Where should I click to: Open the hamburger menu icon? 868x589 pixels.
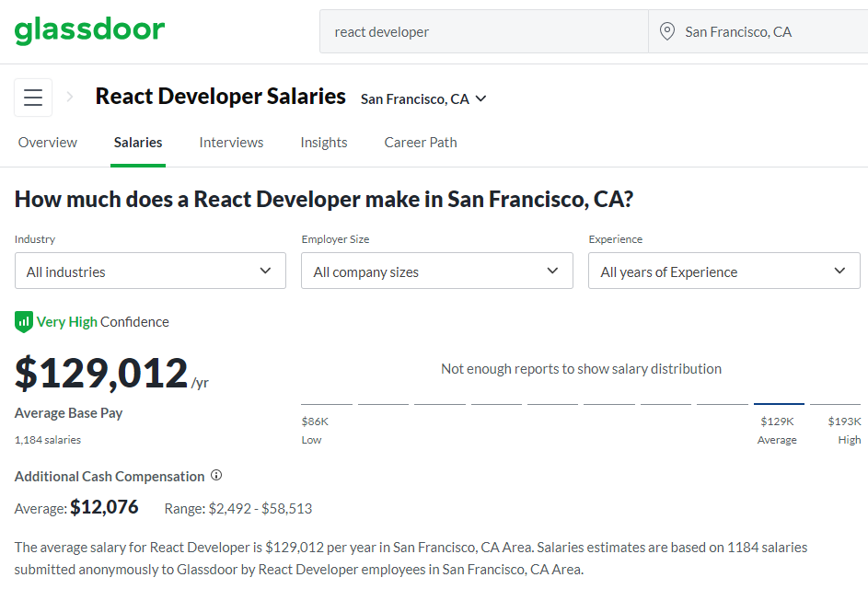[33, 98]
